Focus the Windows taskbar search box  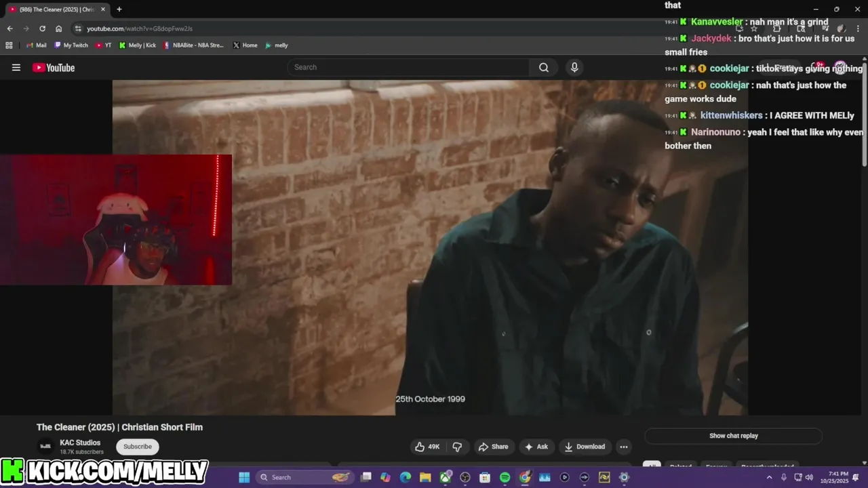click(x=305, y=477)
